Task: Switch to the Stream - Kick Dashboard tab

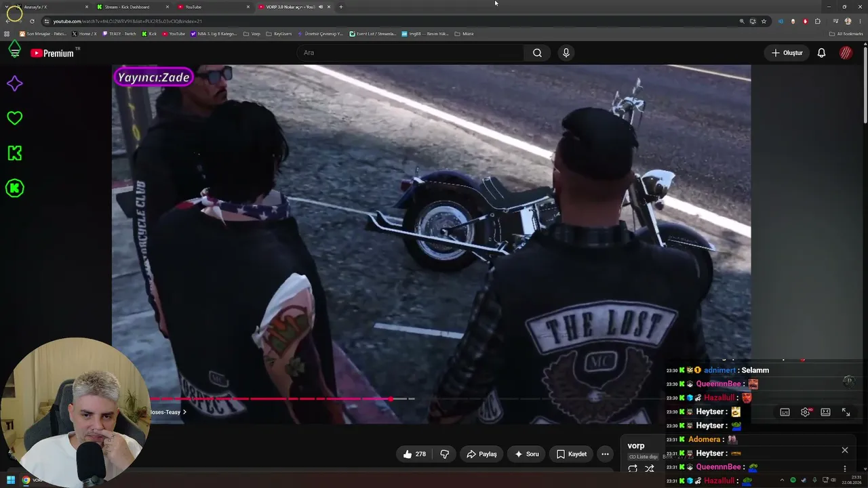Action: [x=132, y=7]
